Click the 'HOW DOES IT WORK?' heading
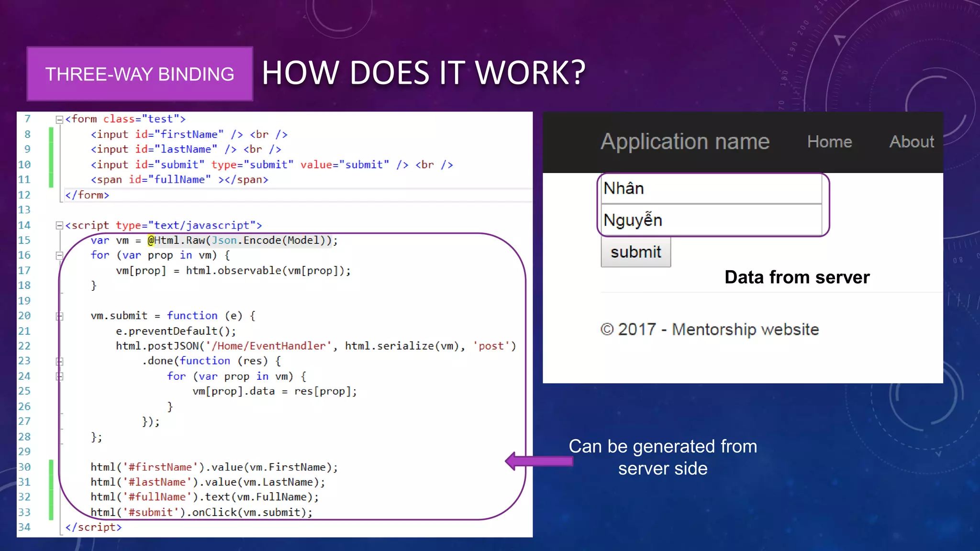Viewport: 980px width, 551px height. coord(423,73)
